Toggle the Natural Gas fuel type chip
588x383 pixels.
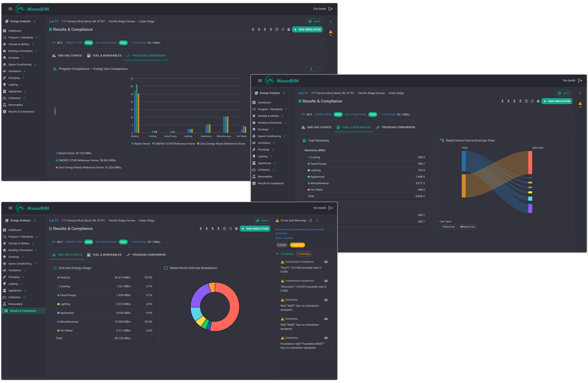pos(468,227)
